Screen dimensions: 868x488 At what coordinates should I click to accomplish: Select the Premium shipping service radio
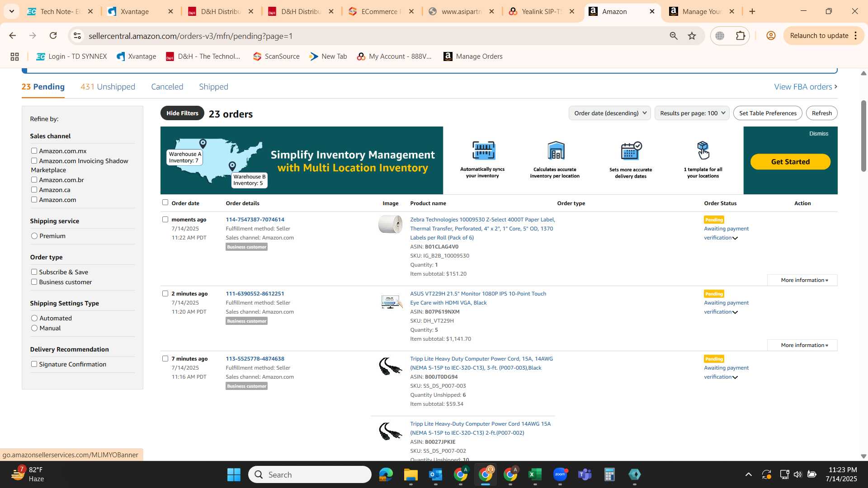point(34,236)
